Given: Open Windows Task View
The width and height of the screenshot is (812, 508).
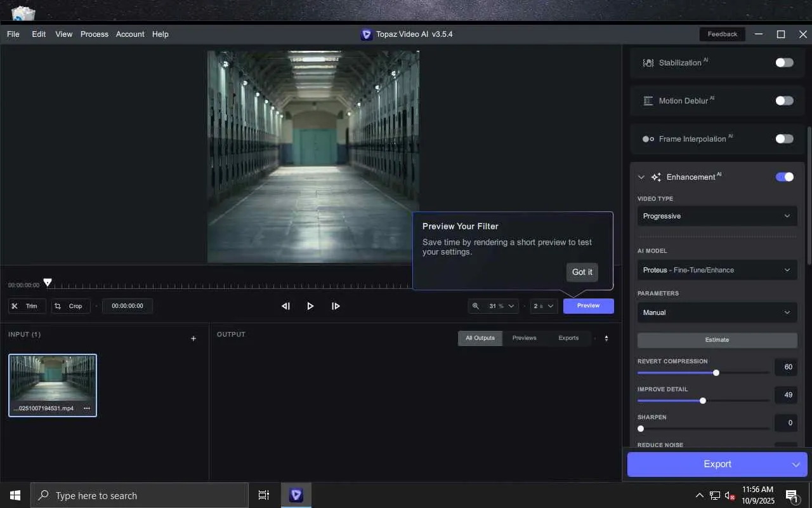Looking at the screenshot, I should pyautogui.click(x=264, y=495).
